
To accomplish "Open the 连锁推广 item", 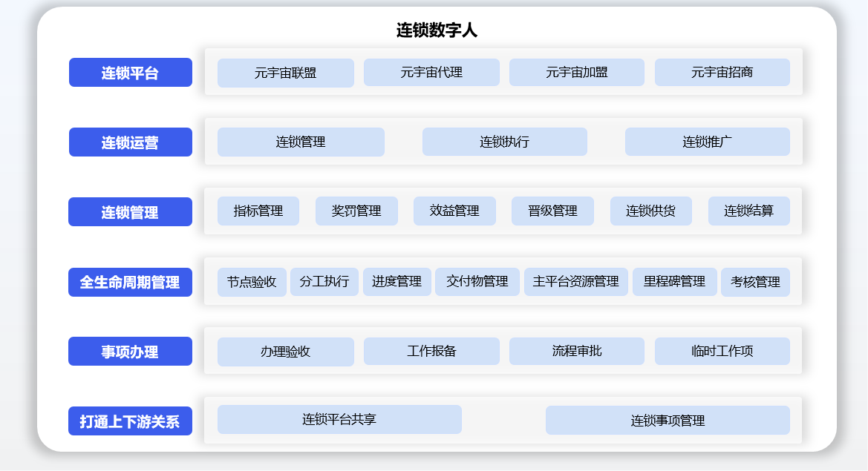I will click(x=707, y=142).
